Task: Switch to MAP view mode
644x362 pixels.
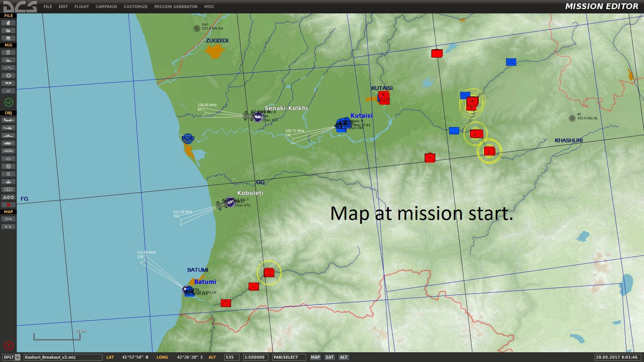Action: (x=315, y=357)
